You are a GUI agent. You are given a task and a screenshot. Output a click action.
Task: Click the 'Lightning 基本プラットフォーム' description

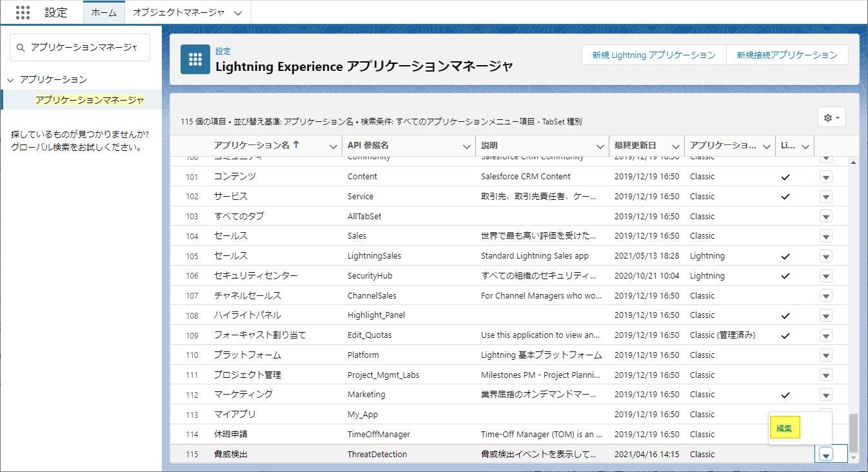point(542,355)
